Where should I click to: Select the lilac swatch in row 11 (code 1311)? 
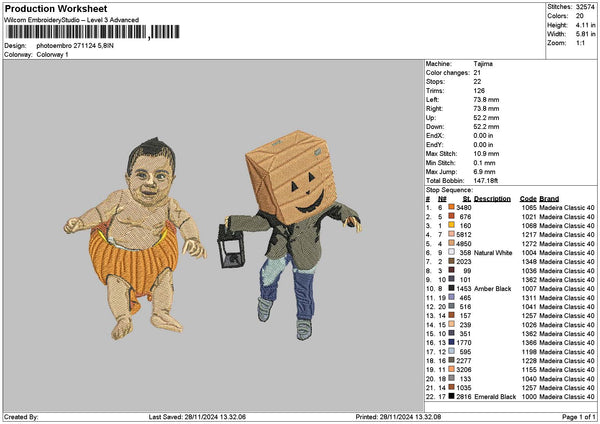click(452, 298)
